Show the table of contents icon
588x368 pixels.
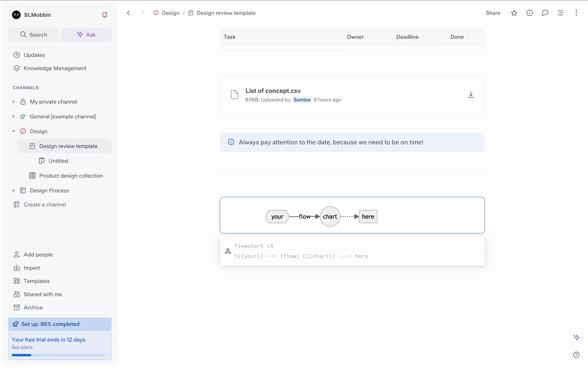click(x=560, y=13)
